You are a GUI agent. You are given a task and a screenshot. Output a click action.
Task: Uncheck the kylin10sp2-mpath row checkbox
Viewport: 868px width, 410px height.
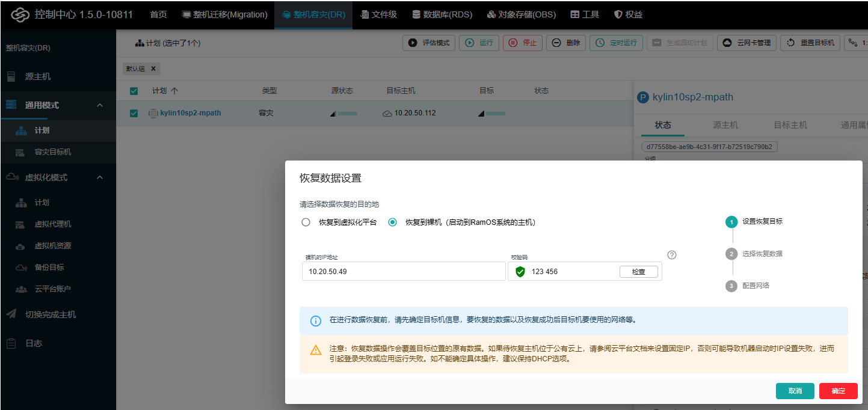tap(134, 113)
